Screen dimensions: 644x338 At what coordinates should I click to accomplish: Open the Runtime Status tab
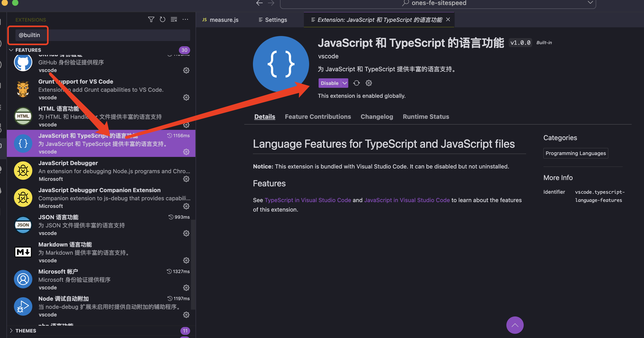(x=426, y=117)
